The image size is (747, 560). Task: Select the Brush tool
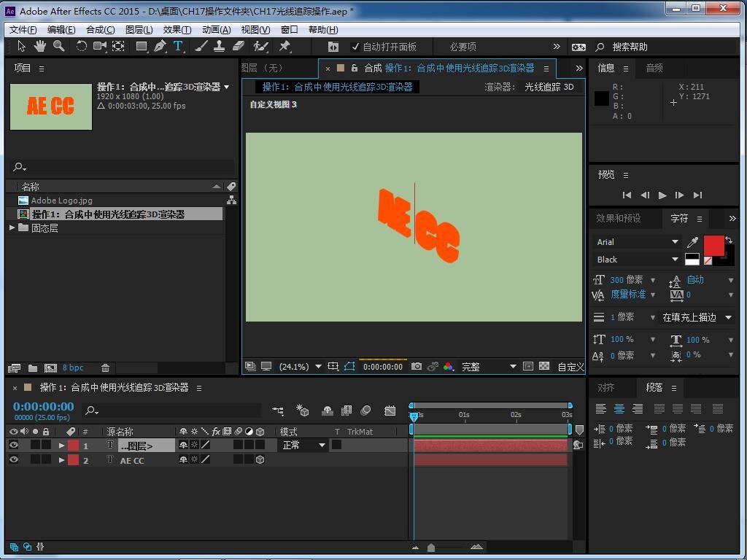pos(201,46)
